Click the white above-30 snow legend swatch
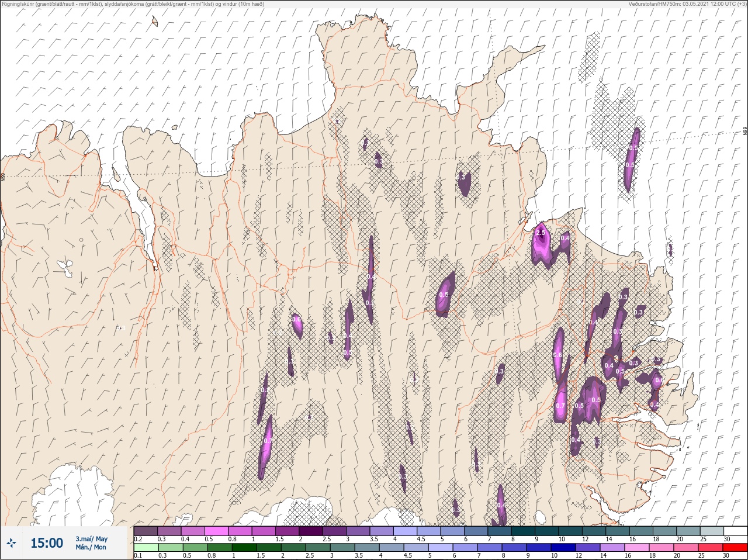 tap(735, 531)
